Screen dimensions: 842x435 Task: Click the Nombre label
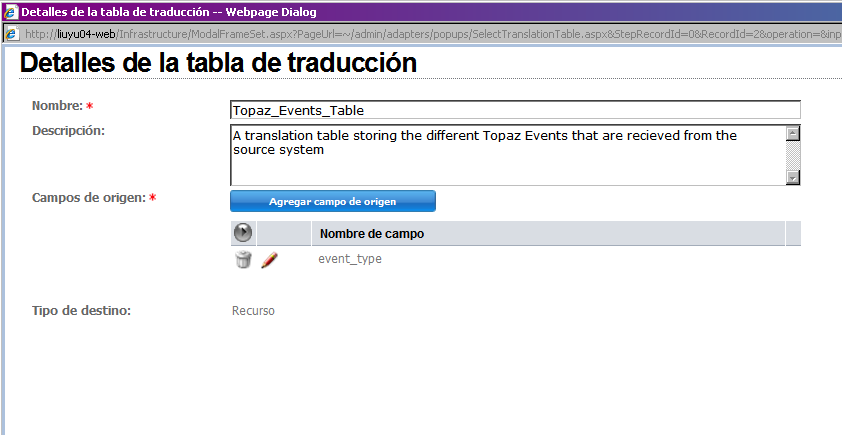[x=57, y=106]
